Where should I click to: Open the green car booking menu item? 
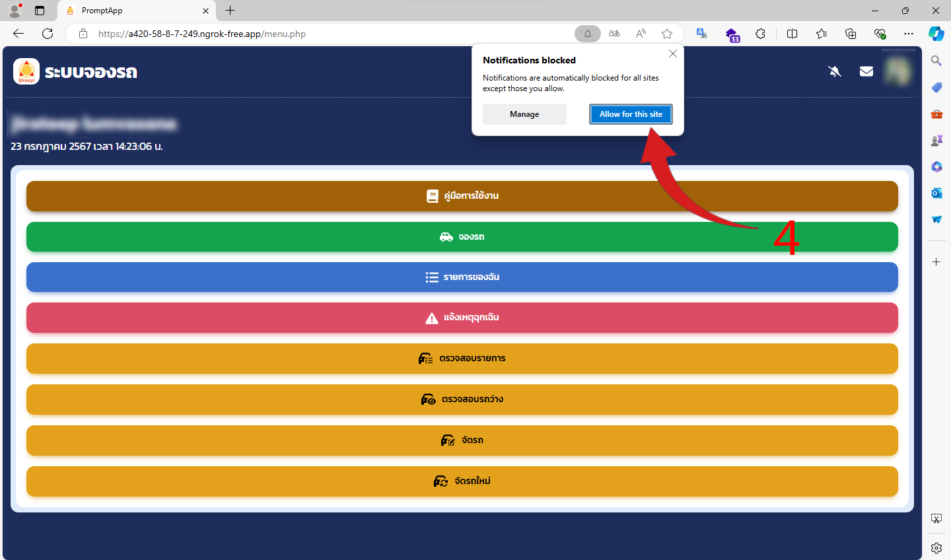[462, 237]
